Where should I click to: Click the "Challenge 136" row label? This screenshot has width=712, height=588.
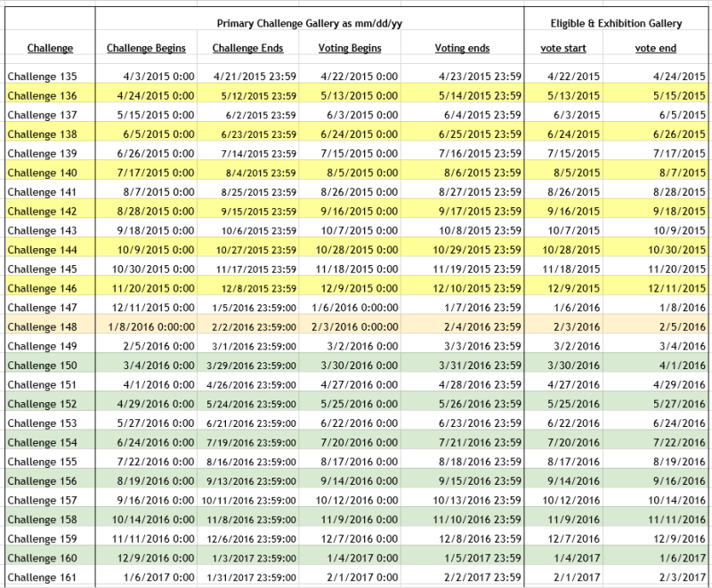coord(42,96)
